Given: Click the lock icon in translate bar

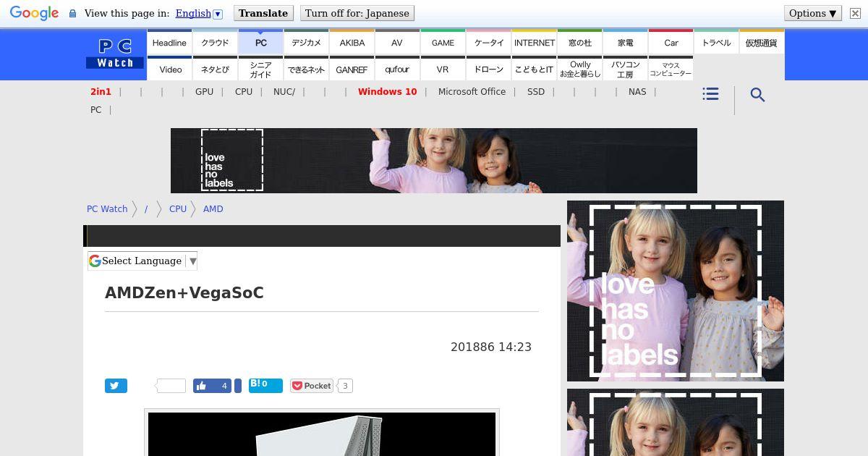Looking at the screenshot, I should [x=72, y=13].
